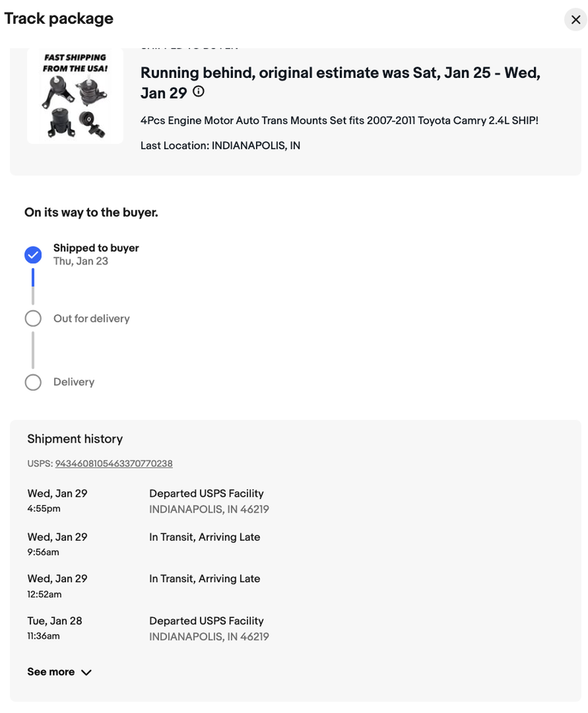Click the chevron next to See more

click(86, 672)
